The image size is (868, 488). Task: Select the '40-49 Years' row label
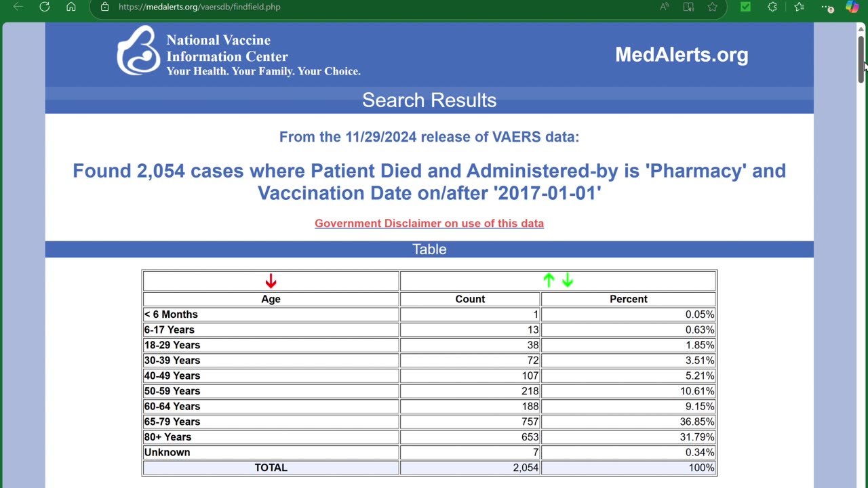click(172, 375)
